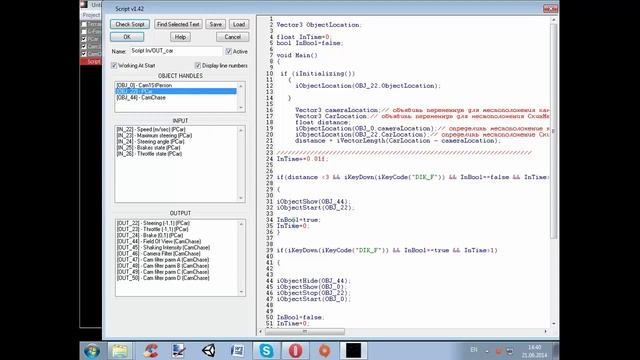Toggle the Display line numbers checkbox
640x360 pixels.
(198, 65)
